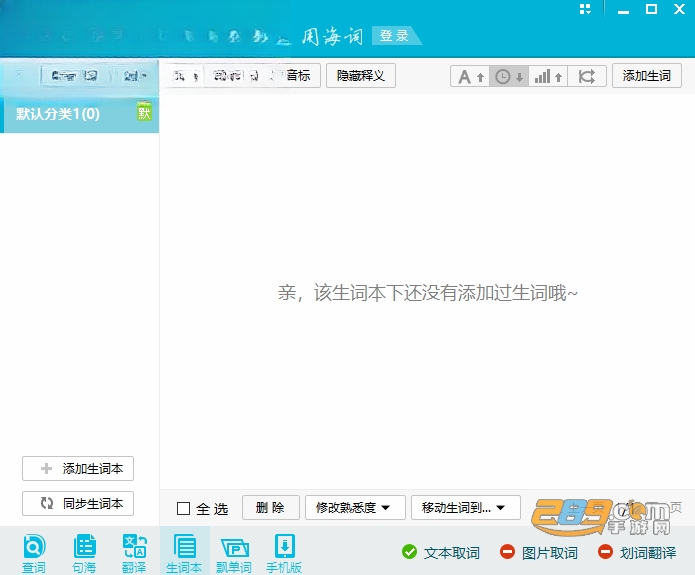Image resolution: width=695 pixels, height=575 pixels.
Task: Open the skin/menu grid icon in title bar
Action: tap(585, 9)
